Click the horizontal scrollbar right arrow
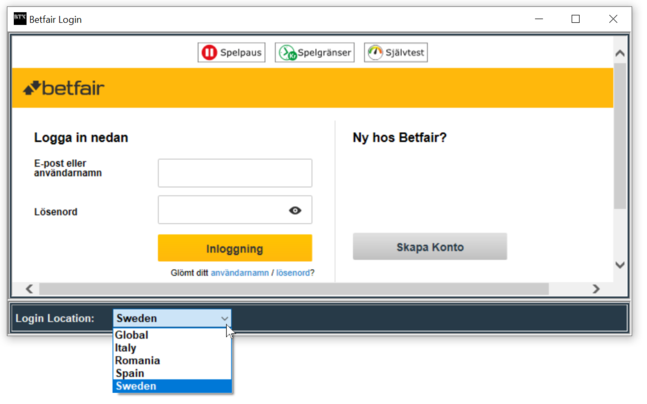Screen dimensions: 647x404 [597, 289]
